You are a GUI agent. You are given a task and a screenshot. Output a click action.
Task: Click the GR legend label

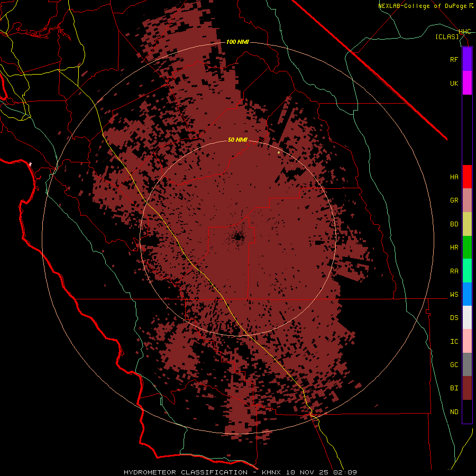(x=454, y=200)
